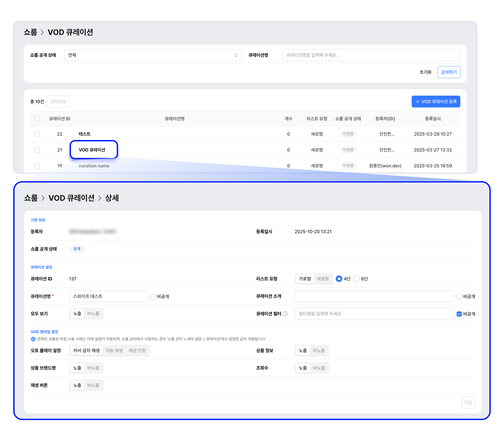The width and height of the screenshot is (504, 436).
Task: Check the row checkbox for curation ID 21
Action: [37, 150]
